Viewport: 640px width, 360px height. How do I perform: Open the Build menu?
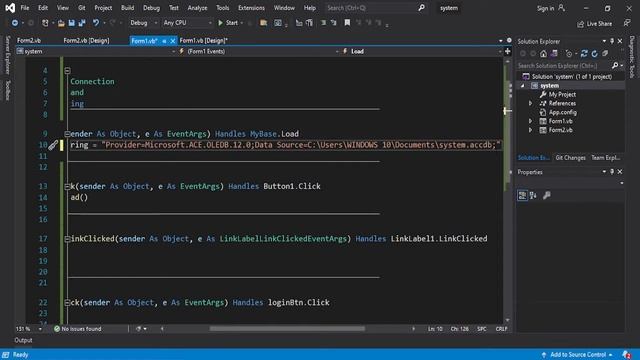127,8
